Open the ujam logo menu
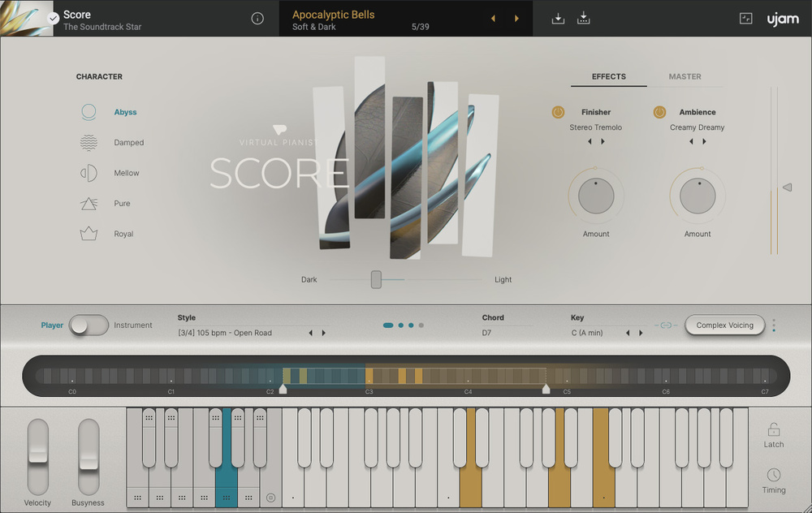 coord(783,19)
